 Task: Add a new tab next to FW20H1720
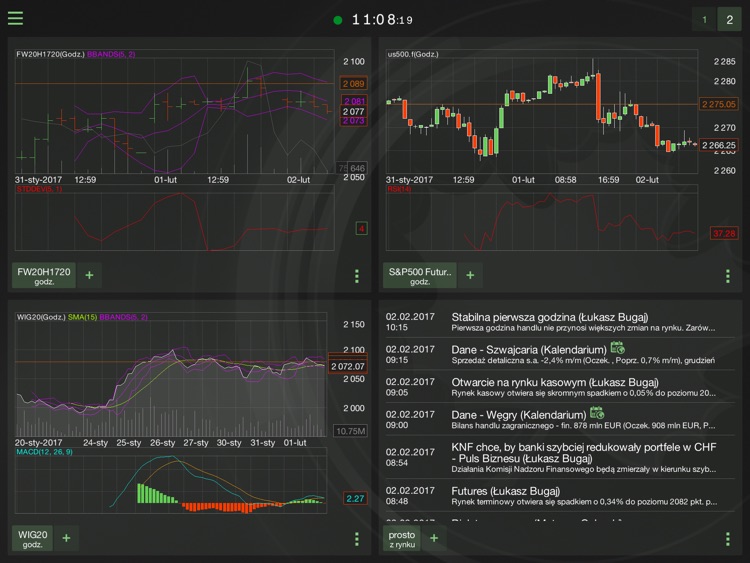(89, 276)
